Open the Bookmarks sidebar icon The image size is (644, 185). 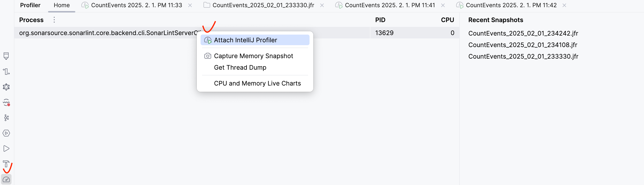click(6, 56)
